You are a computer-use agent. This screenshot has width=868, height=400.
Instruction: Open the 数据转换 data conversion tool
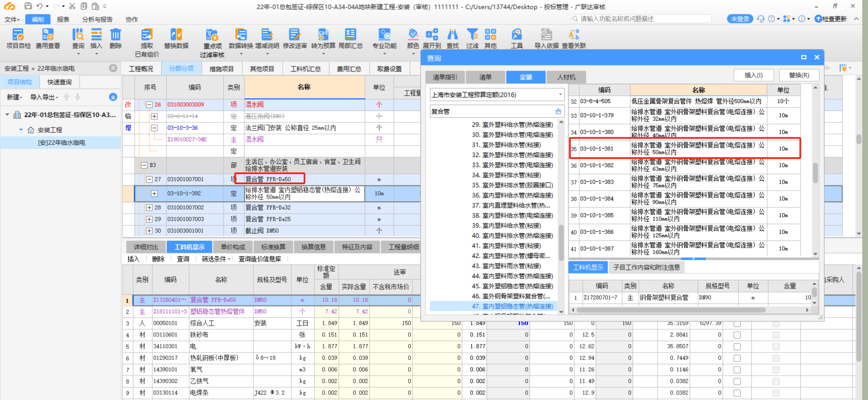(x=240, y=39)
